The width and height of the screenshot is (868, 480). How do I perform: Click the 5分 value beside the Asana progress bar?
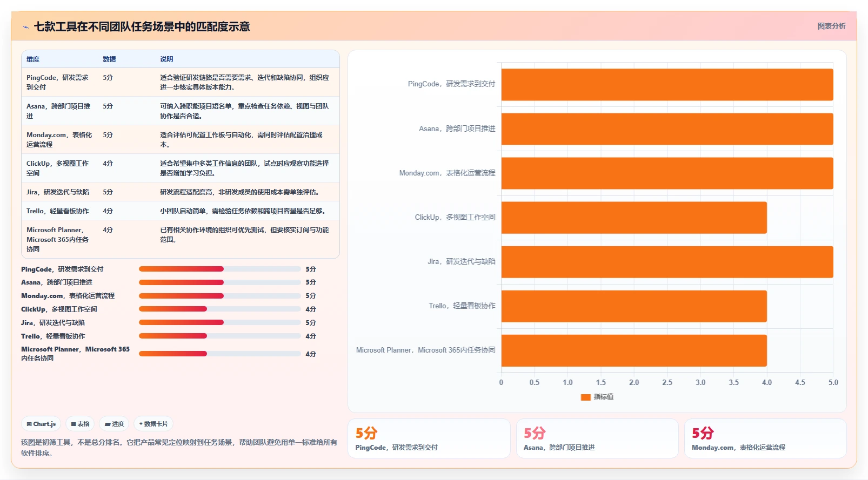(x=311, y=282)
